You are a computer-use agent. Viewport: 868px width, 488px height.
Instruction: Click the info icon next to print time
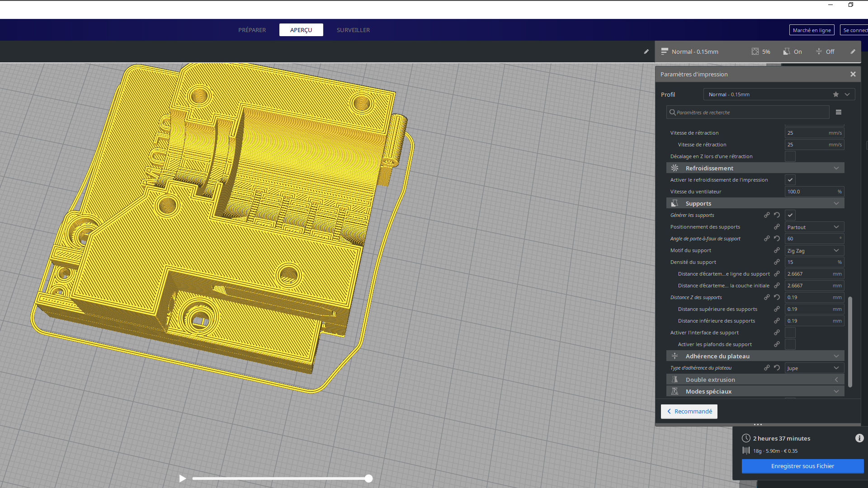(859, 438)
